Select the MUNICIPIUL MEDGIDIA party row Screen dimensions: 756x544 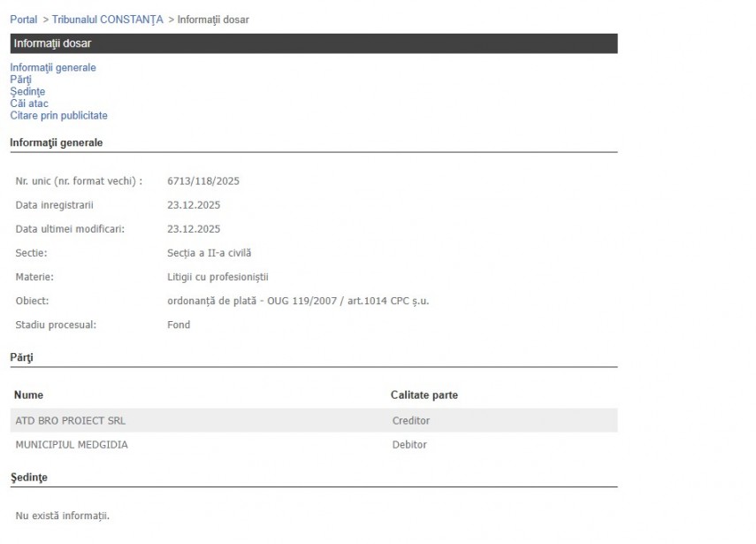[72, 445]
